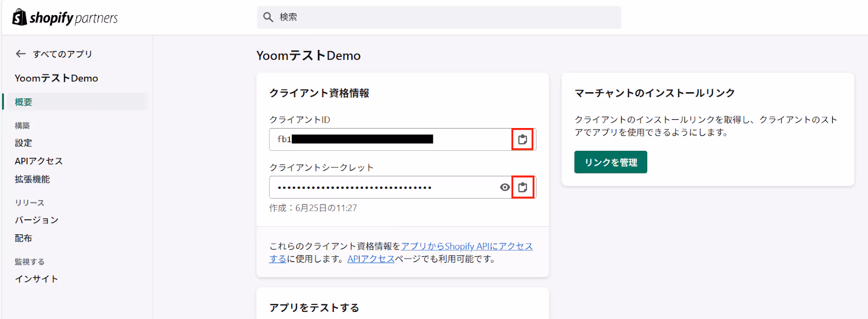Screen dimensions: 868x319
Task: Click the Shopify Partners logo
Action: coord(65,17)
